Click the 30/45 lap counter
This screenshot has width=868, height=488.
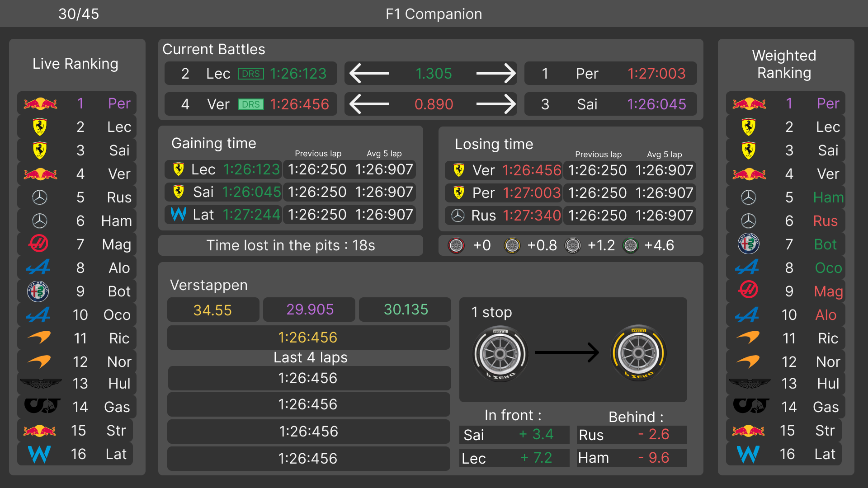tap(79, 14)
